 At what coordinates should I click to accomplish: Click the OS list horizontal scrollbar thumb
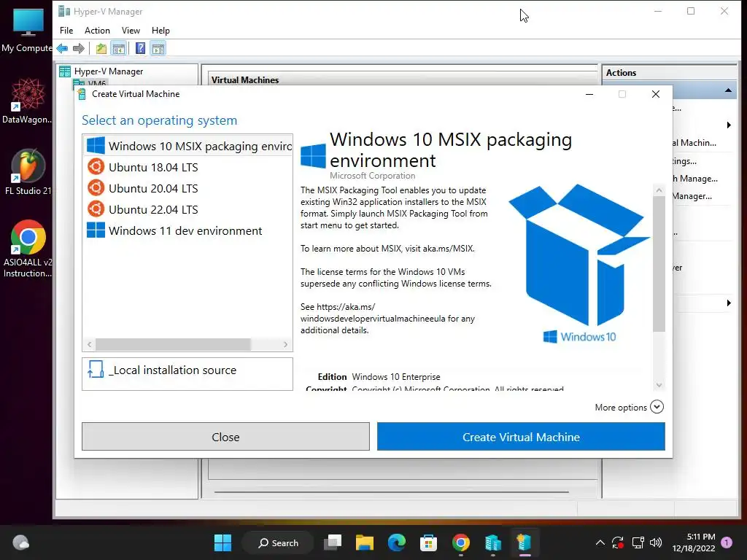pyautogui.click(x=173, y=344)
